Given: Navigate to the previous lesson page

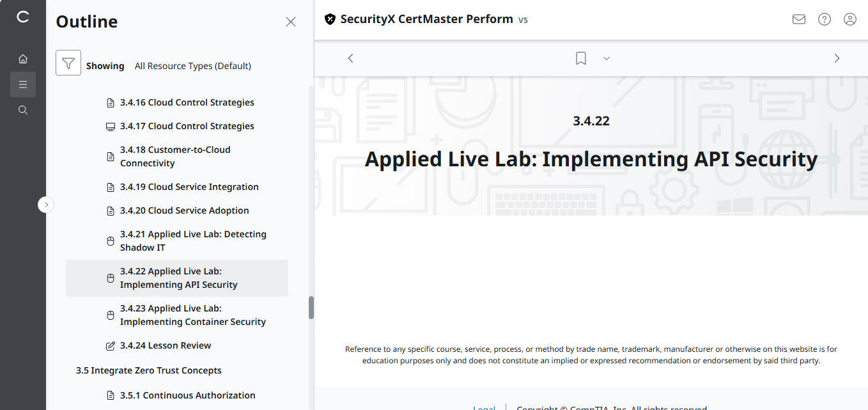Looking at the screenshot, I should tap(350, 58).
